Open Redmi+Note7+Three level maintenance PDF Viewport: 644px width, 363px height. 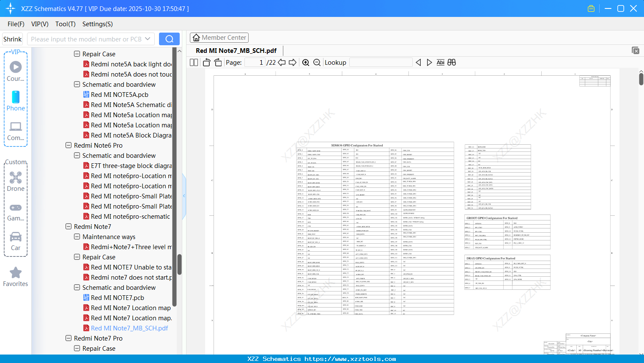(127, 247)
